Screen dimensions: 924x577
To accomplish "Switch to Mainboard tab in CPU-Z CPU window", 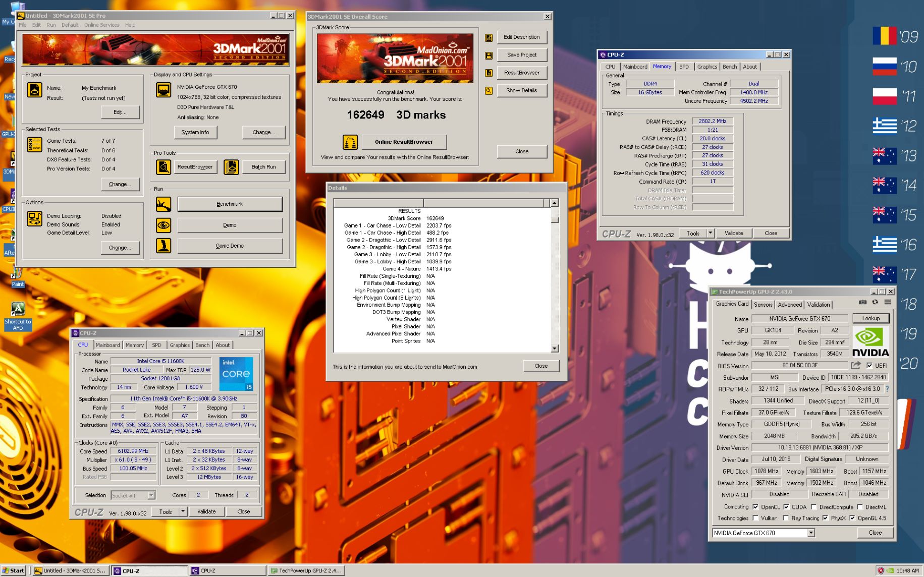I will tap(107, 345).
